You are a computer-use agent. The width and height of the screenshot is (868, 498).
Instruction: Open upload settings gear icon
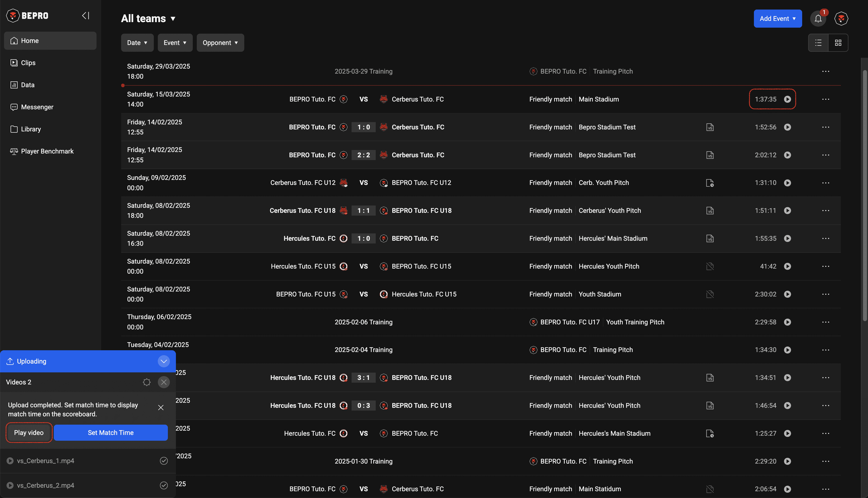coord(147,382)
